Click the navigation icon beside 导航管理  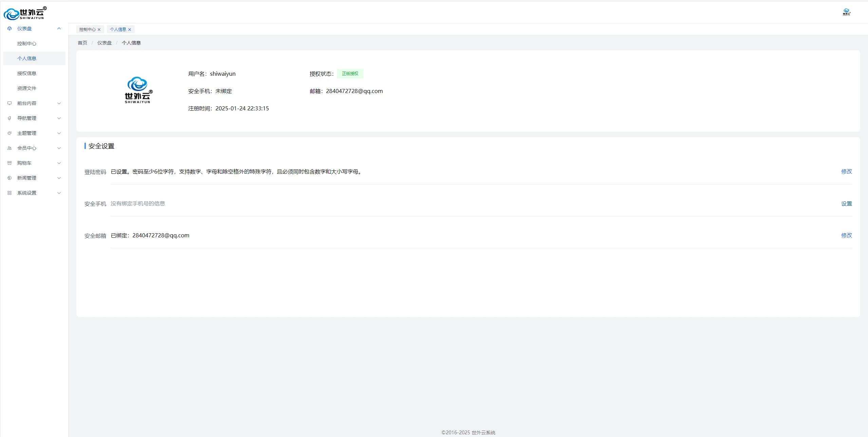[x=10, y=118]
